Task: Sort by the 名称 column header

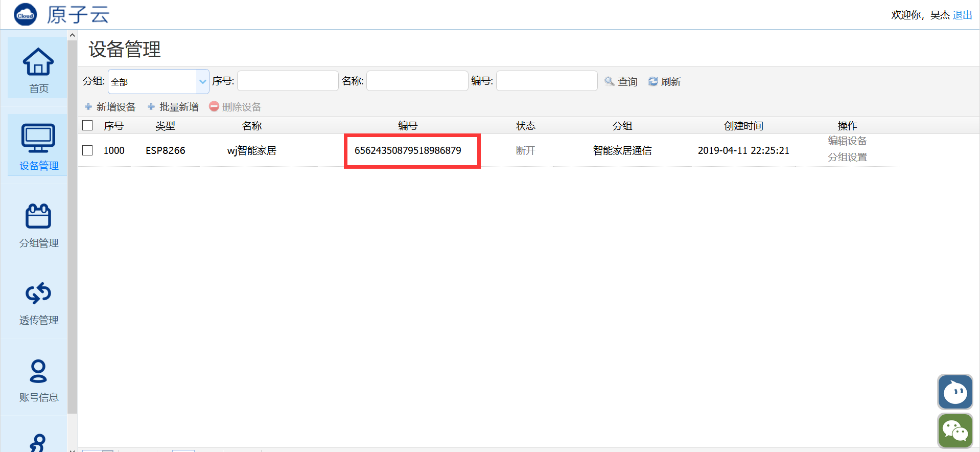Action: [x=251, y=126]
